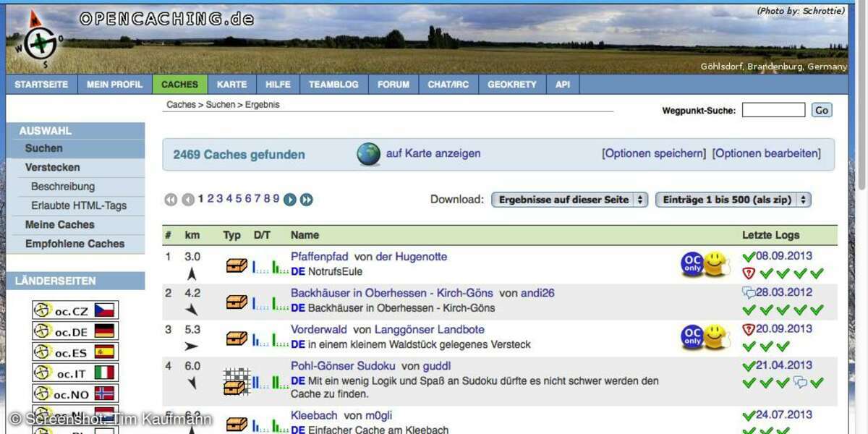Click the globe icon for map view

(x=368, y=154)
